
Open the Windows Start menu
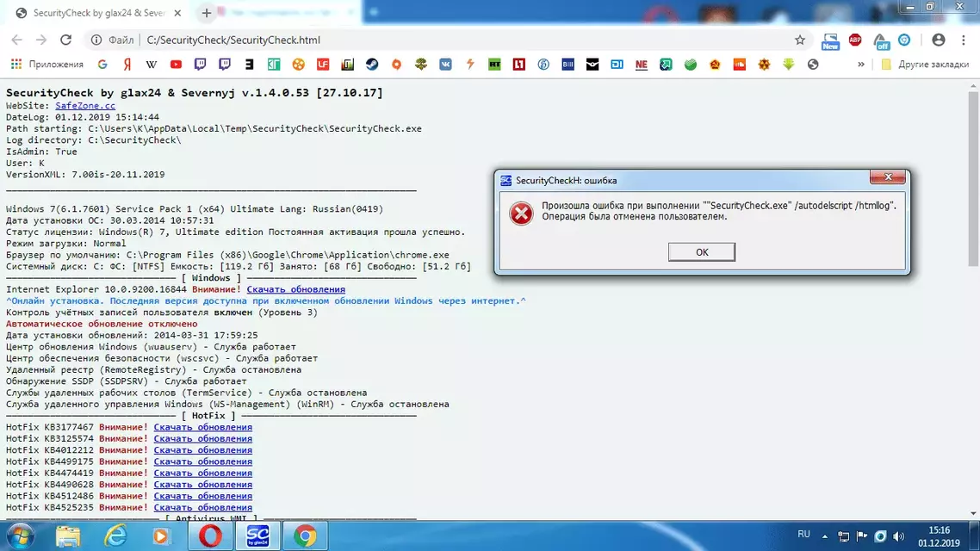(x=19, y=536)
